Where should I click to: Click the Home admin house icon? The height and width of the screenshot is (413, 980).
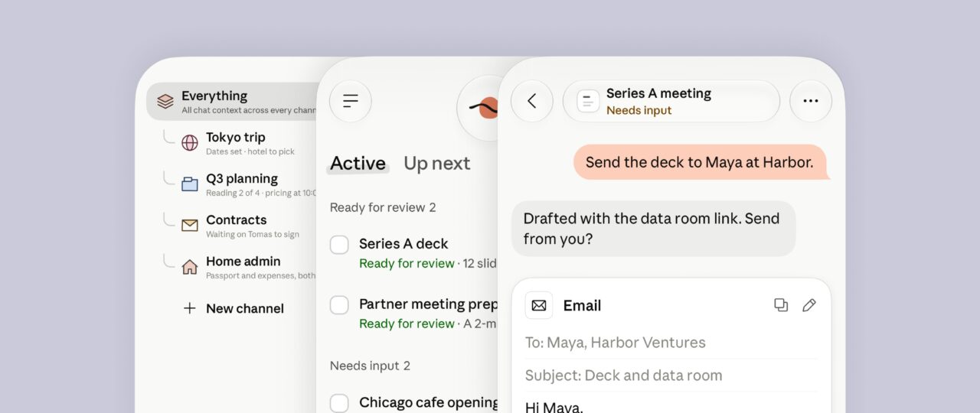190,267
